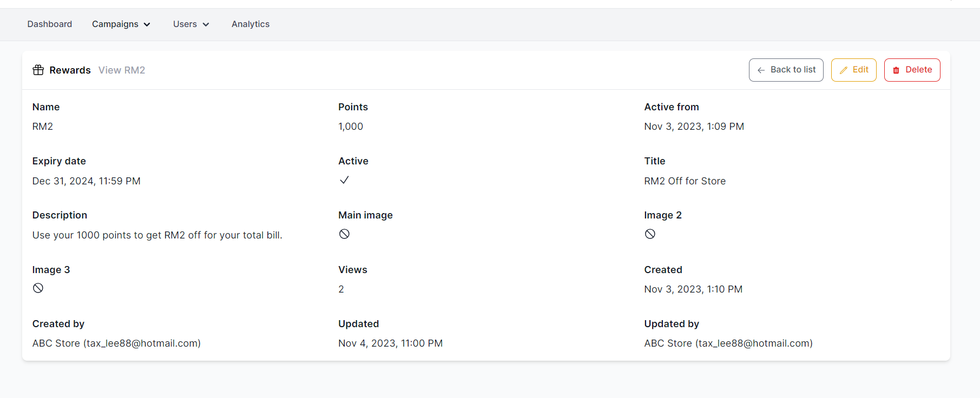Go to the Analytics page
The width and height of the screenshot is (980, 398).
(251, 24)
